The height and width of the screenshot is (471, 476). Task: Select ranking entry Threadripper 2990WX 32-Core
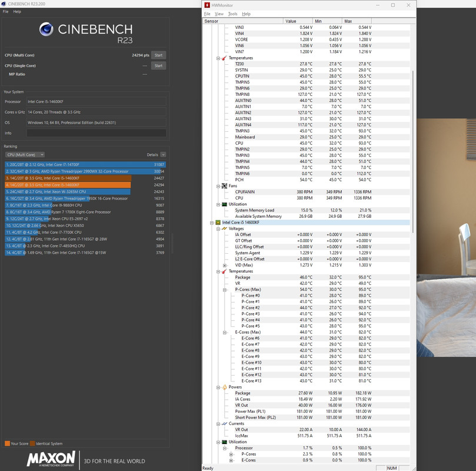click(85, 171)
